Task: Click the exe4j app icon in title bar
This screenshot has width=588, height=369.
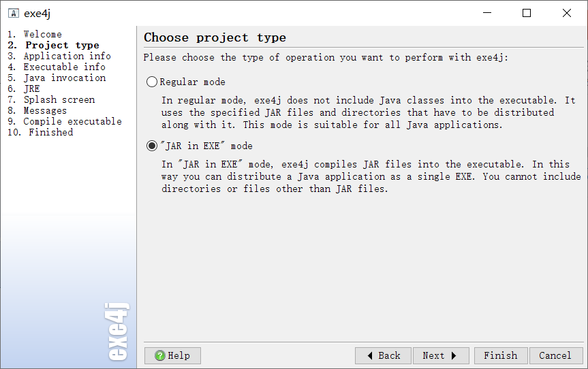Action: pos(14,14)
